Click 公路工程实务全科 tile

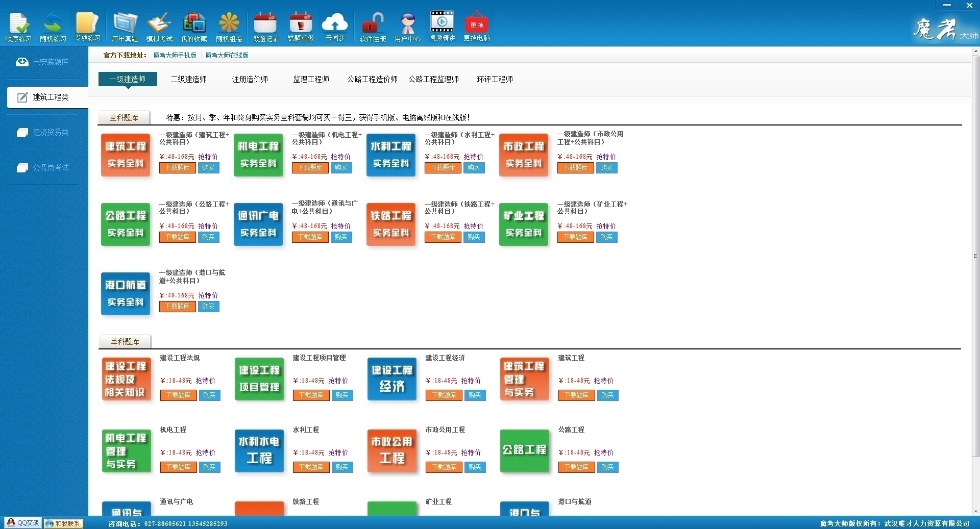coord(126,224)
